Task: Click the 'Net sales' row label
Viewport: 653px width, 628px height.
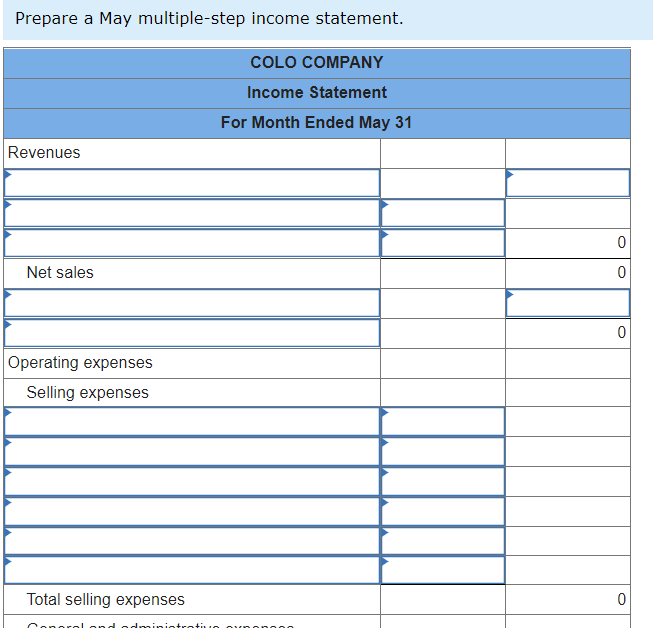Action: [60, 272]
